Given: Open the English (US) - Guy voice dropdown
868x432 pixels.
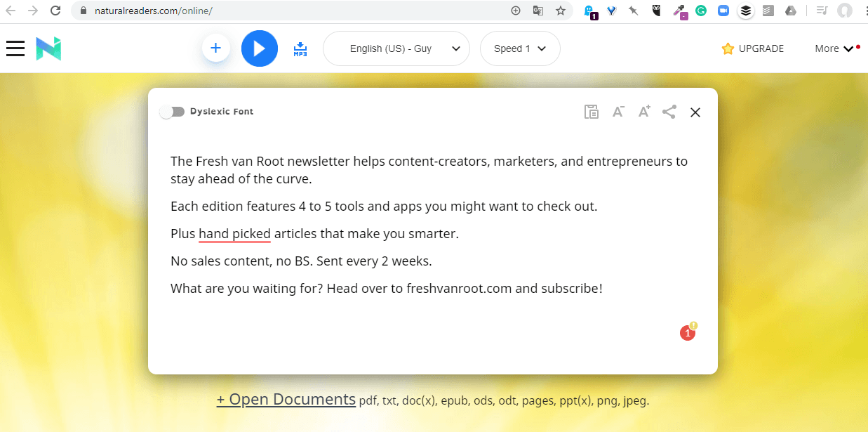Looking at the screenshot, I should coord(396,48).
